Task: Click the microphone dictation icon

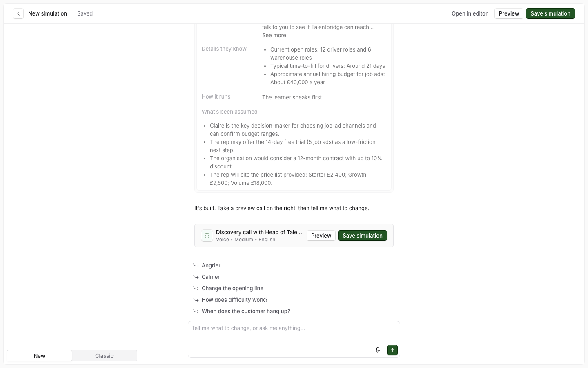Action: 378,350
